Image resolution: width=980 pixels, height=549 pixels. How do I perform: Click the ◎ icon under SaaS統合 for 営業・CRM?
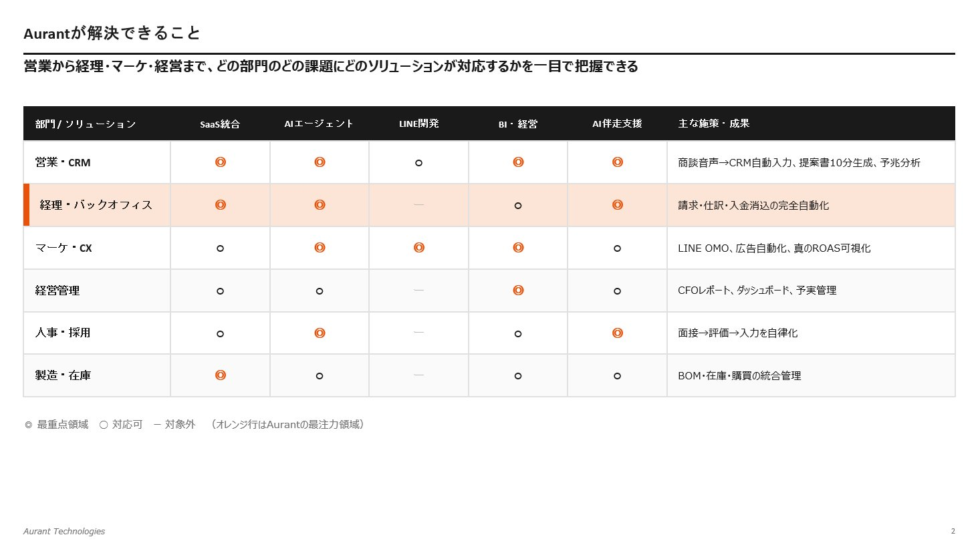[220, 162]
